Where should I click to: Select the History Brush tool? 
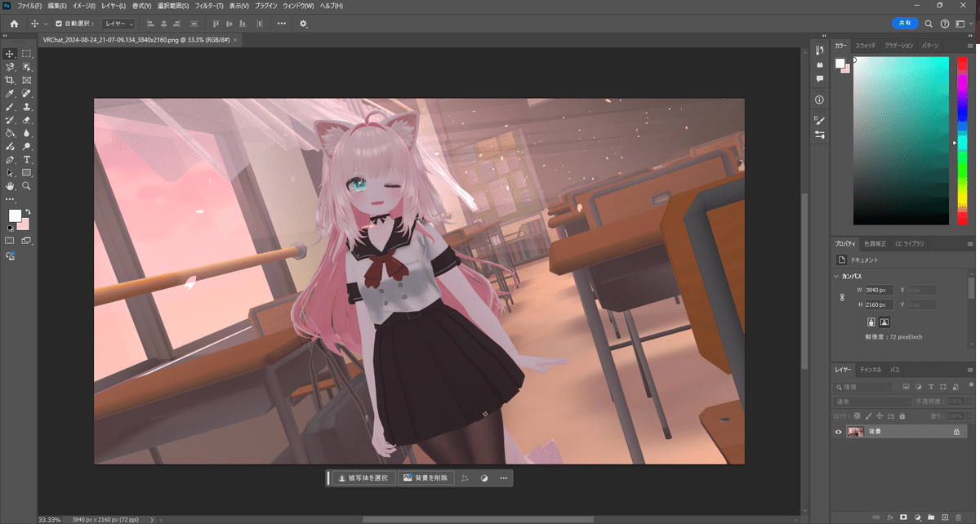pos(10,120)
